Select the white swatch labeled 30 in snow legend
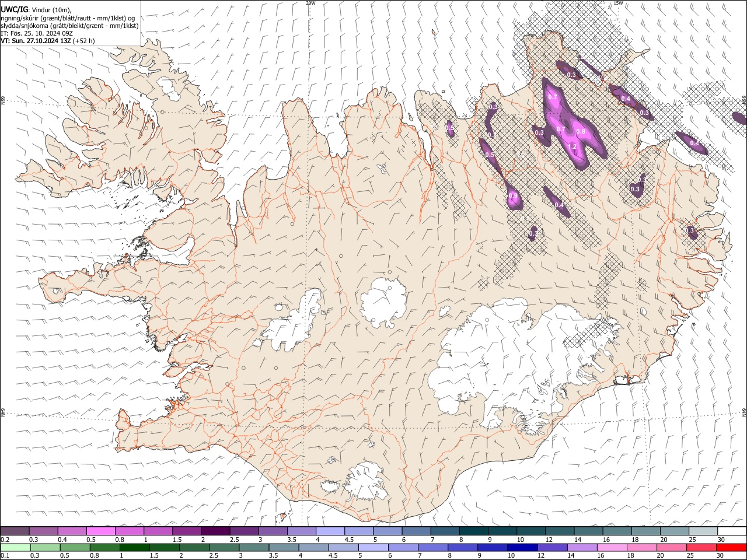Image resolution: width=747 pixels, height=560 pixels. tap(731, 531)
